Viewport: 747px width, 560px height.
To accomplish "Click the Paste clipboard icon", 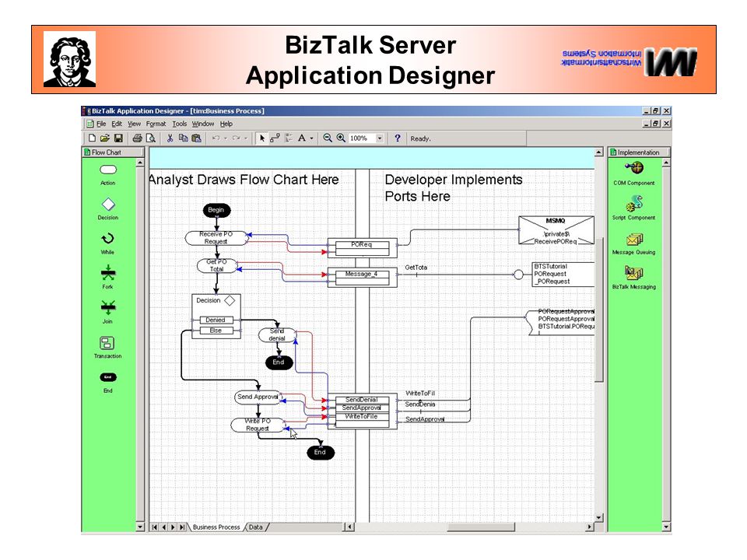I will pyautogui.click(x=196, y=138).
